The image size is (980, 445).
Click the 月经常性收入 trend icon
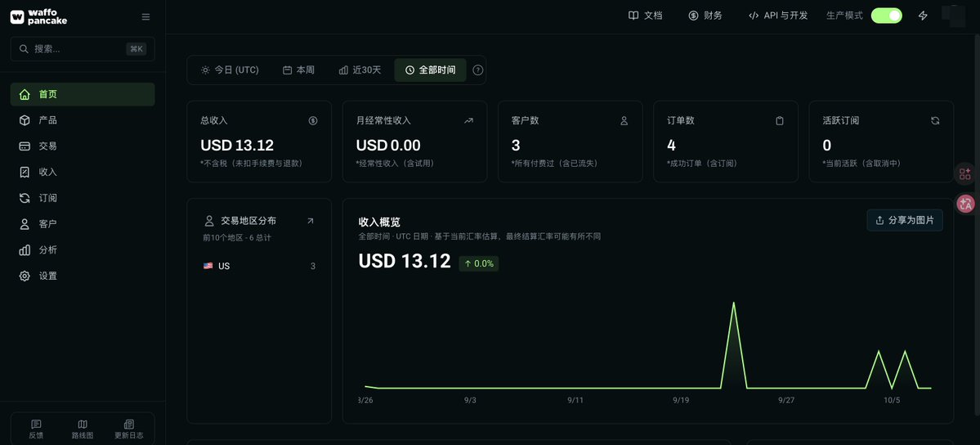tap(469, 121)
